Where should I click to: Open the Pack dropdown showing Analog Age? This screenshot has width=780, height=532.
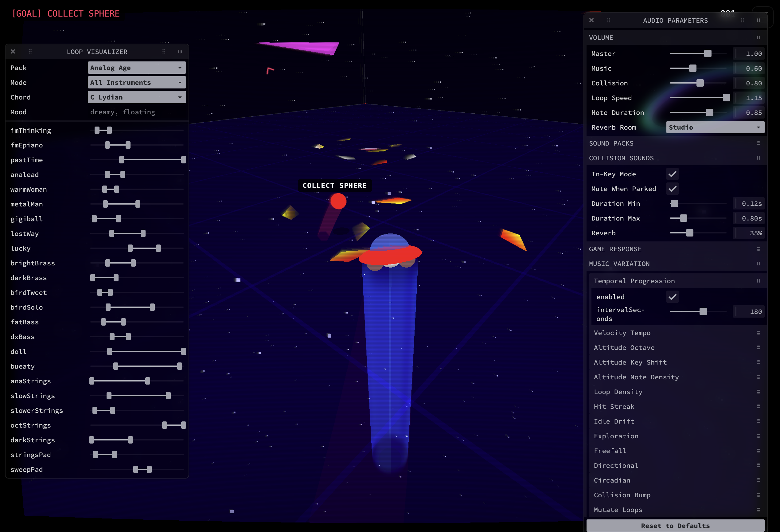tap(137, 68)
